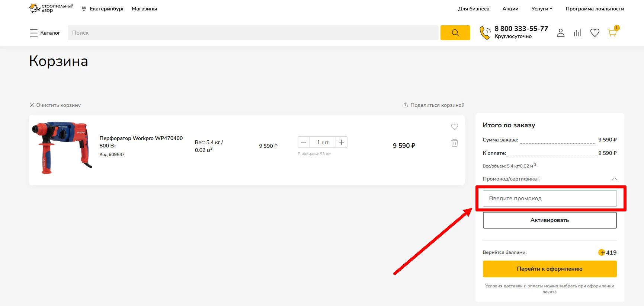Open the product comparison bars icon

[x=577, y=33]
